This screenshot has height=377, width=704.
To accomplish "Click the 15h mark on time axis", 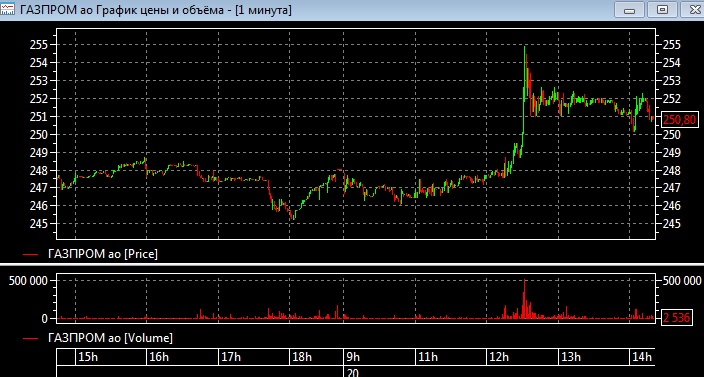I will (88, 357).
